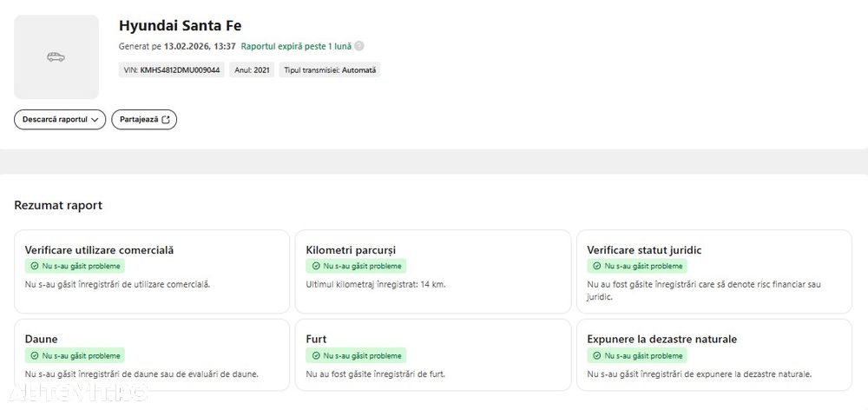Click the car placeholder thumbnail image
The width and height of the screenshot is (868, 410).
[x=56, y=57]
